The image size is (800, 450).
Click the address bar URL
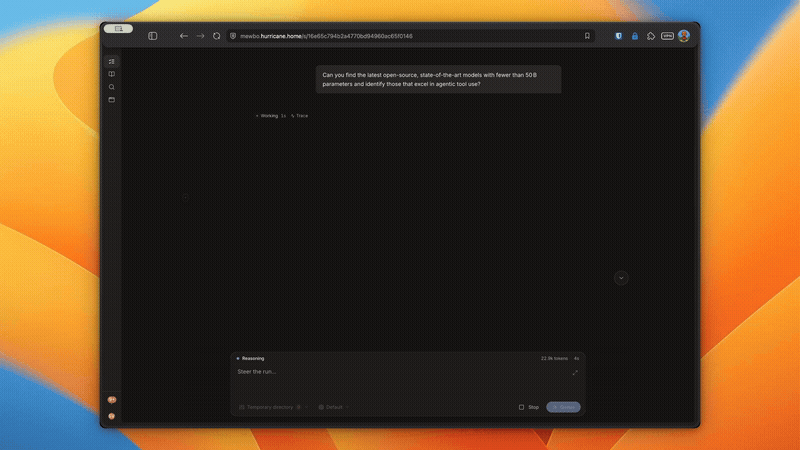(x=327, y=36)
